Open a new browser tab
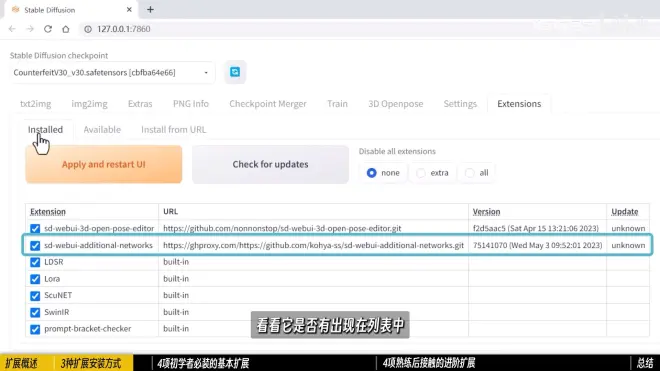This screenshot has width=660, height=371. 150,9
